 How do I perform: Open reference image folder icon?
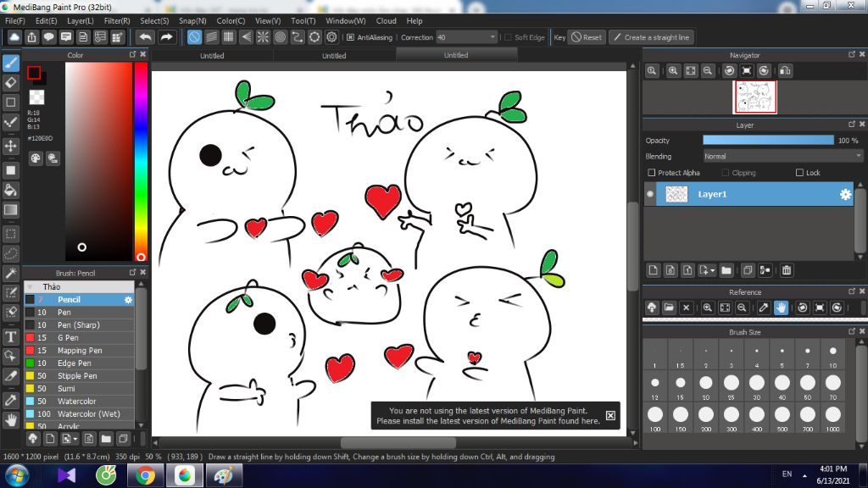669,308
